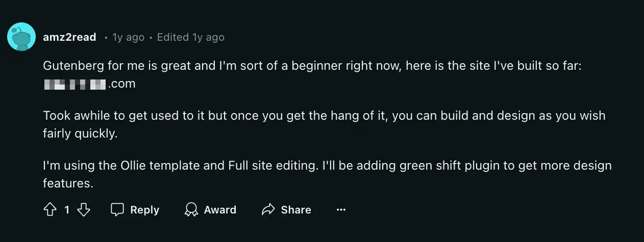Click the Reply speech bubble icon
The height and width of the screenshot is (242, 644).
pyautogui.click(x=118, y=210)
